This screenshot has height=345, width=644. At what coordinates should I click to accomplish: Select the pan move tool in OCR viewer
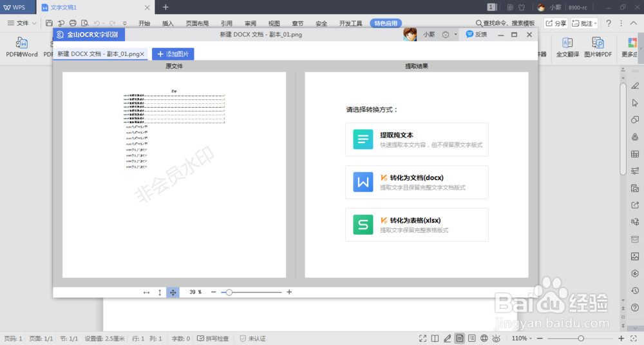(173, 292)
